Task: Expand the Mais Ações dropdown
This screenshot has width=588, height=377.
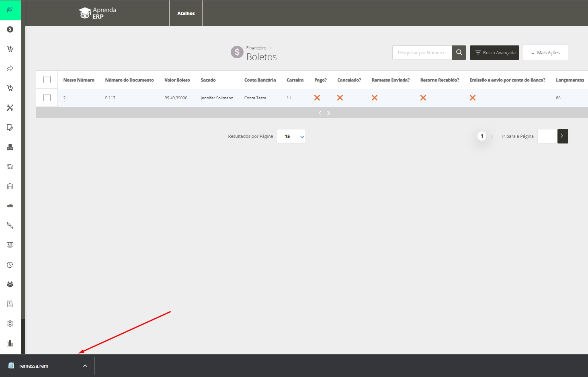Action: (545, 53)
